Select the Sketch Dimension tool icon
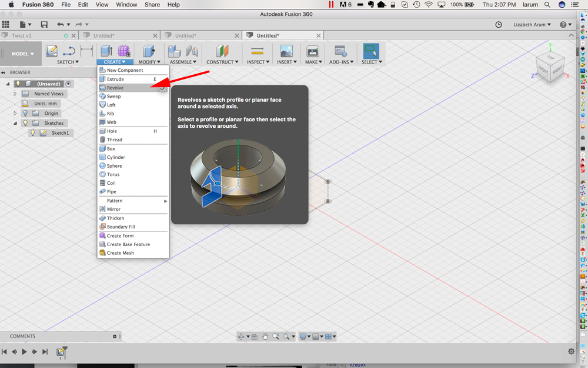588x368 pixels. (x=86, y=51)
